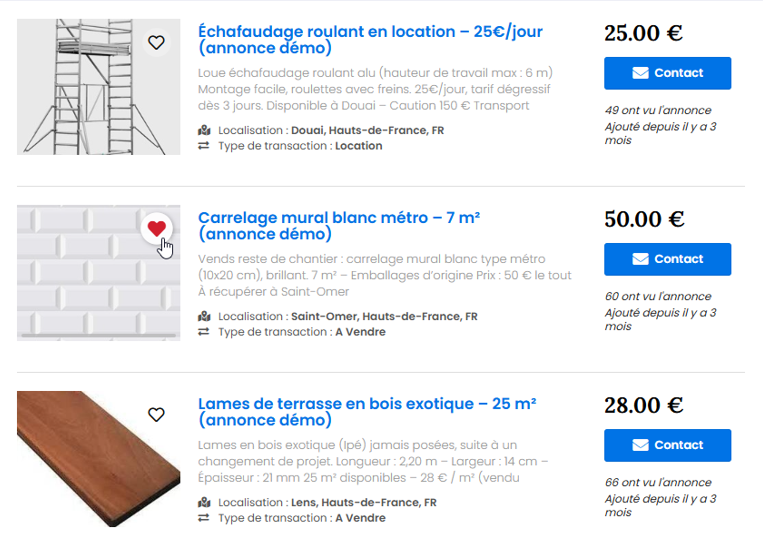Screen dimensions: 763x556
Task: Click the map icon beside Douai location
Action: pyautogui.click(x=204, y=130)
